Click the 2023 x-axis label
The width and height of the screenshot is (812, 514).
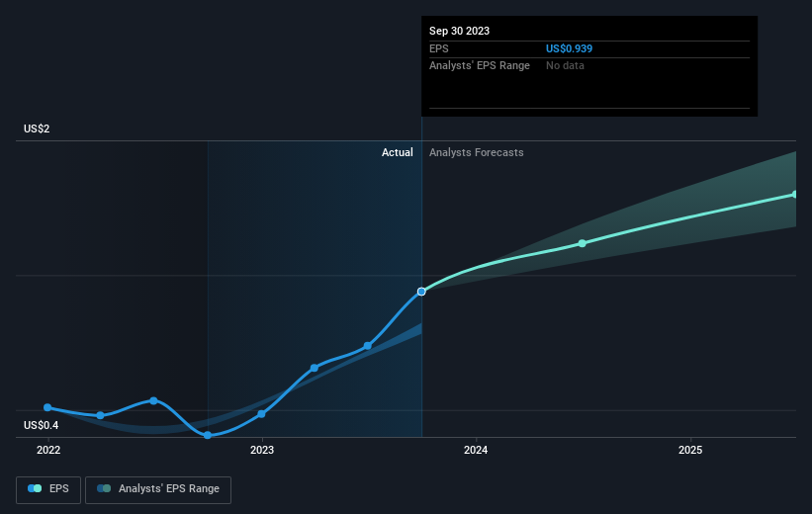click(262, 450)
